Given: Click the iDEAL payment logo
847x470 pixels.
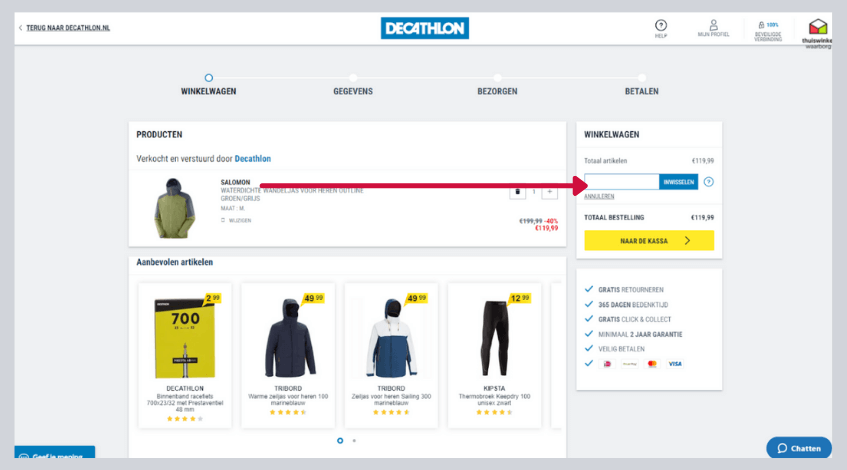Looking at the screenshot, I should click(607, 364).
